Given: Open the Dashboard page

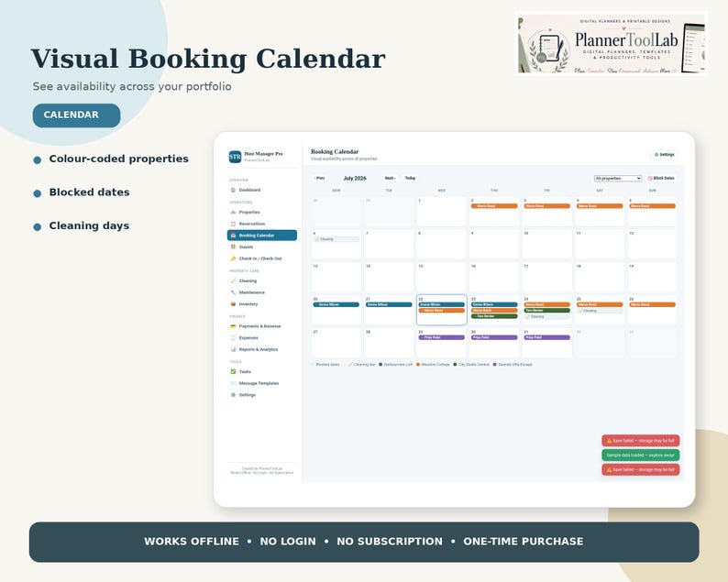Looking at the screenshot, I should tap(262, 190).
